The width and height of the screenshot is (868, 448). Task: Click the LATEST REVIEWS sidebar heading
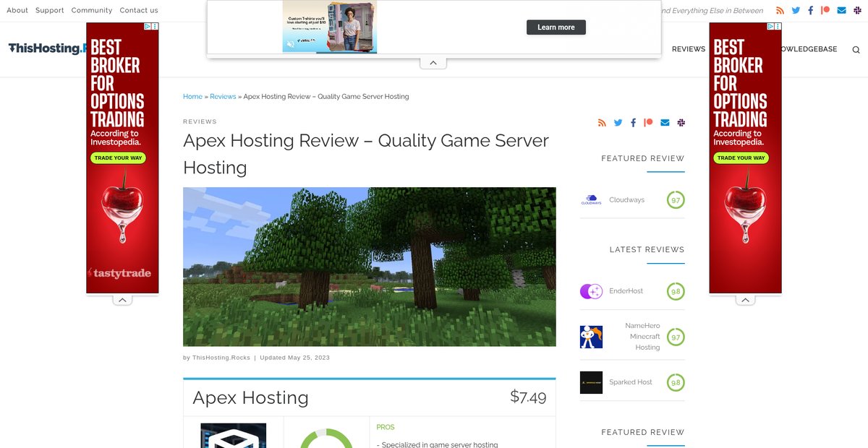point(647,249)
